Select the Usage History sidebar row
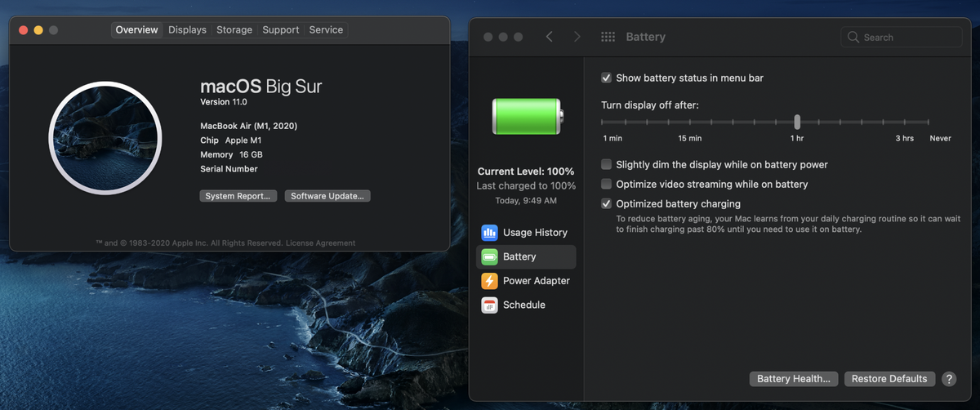 click(526, 233)
